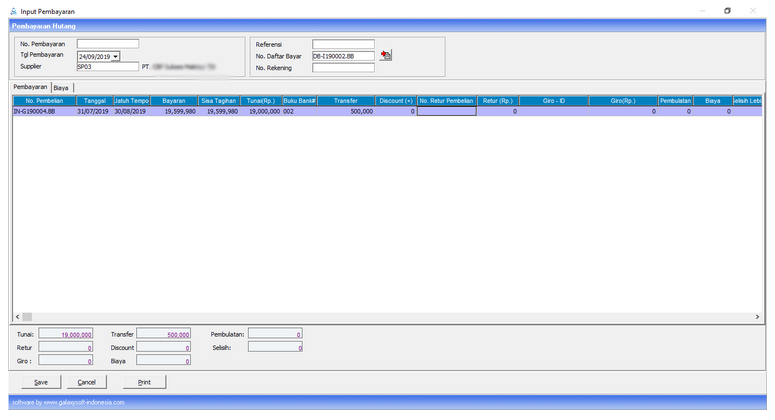Open the Tgl Pembayaran date dropdown
Image resolution: width=775 pixels, height=420 pixels.
pos(116,56)
